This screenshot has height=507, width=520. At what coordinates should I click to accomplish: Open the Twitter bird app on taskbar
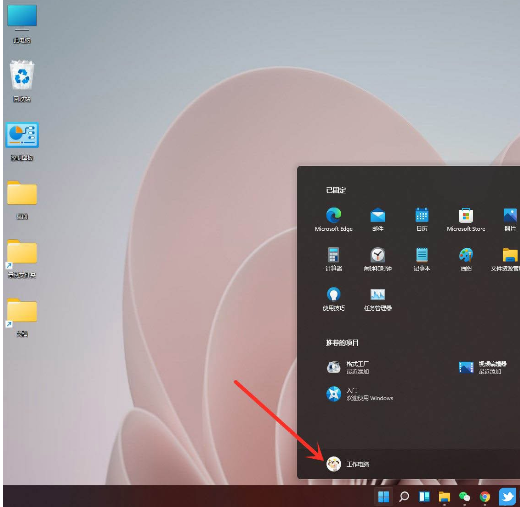[x=507, y=496]
